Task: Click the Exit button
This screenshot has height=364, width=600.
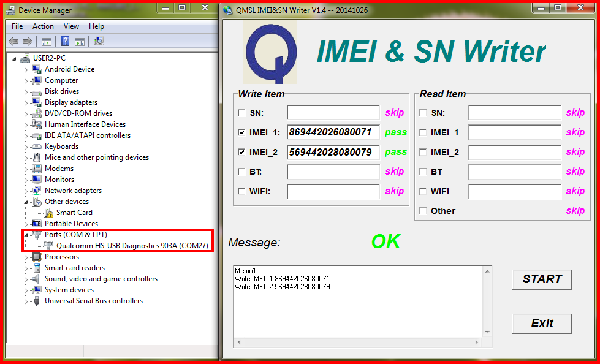Action: tap(542, 324)
